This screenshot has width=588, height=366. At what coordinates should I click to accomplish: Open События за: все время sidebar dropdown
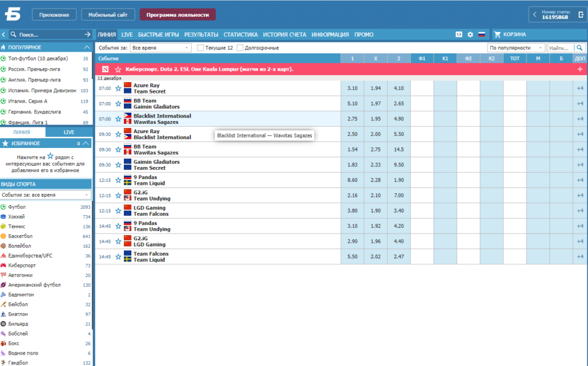pos(45,195)
